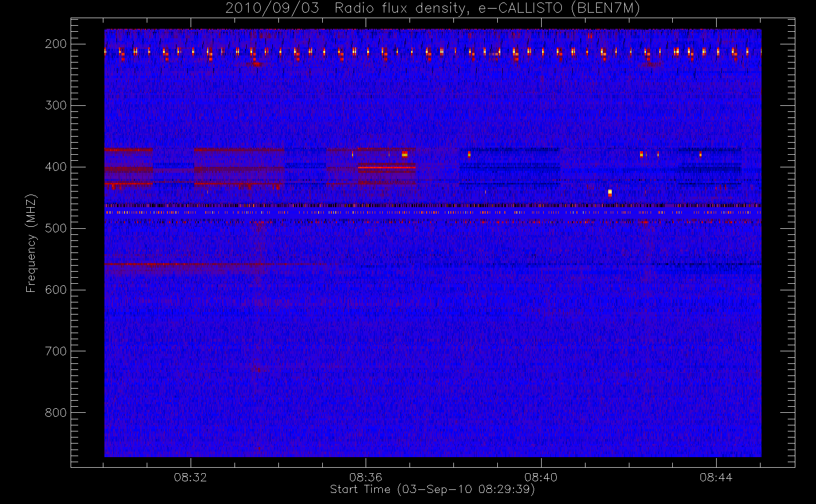Click the 08:40 time axis label

541,477
